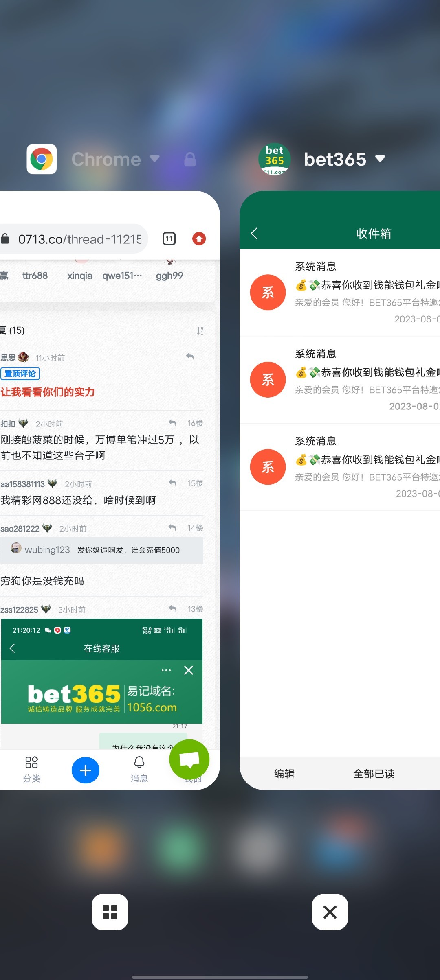Reply to 扣扣's 16楼 comment
This screenshot has height=980, width=440.
[172, 423]
